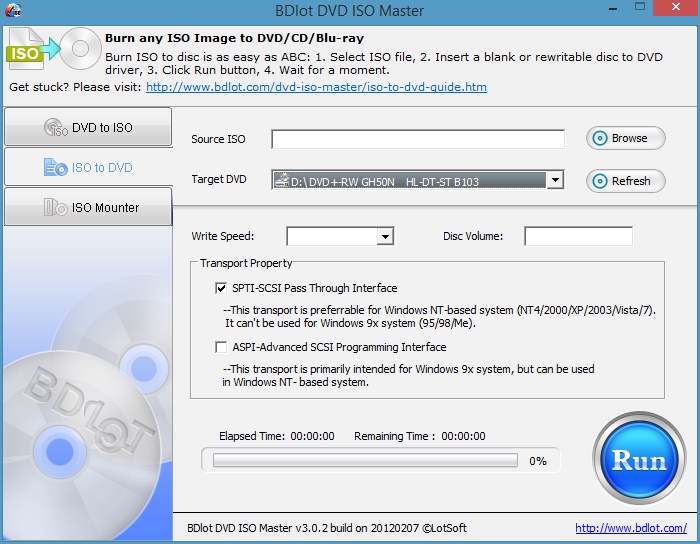The image size is (700, 544).
Task: Click the 'Source ISO' label
Action: (x=218, y=139)
